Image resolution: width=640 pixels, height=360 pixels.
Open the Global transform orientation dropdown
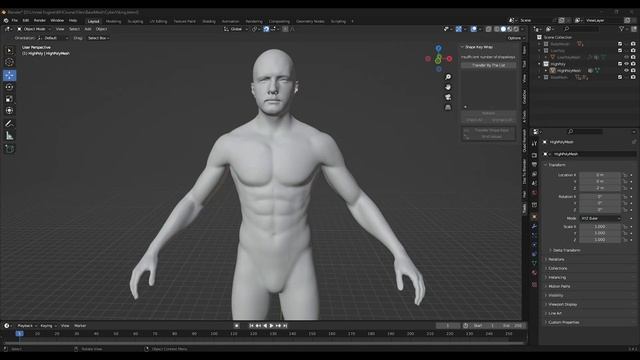click(x=236, y=29)
